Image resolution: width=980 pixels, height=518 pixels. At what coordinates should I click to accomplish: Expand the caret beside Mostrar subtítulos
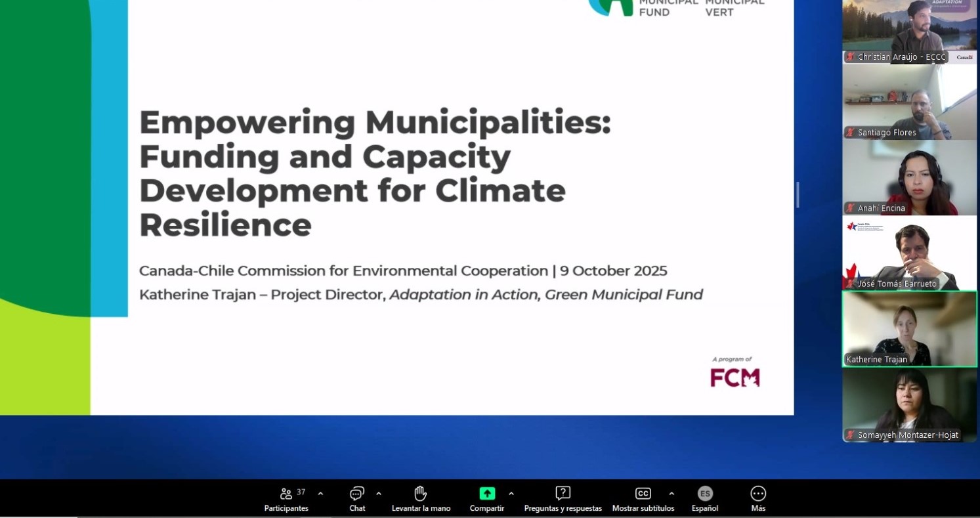(671, 494)
